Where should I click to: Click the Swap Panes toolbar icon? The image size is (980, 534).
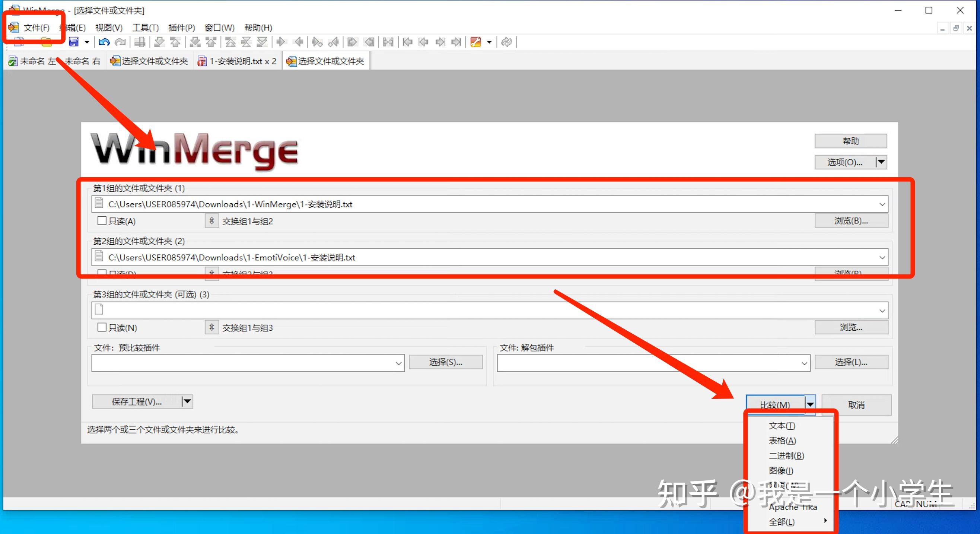tap(388, 42)
